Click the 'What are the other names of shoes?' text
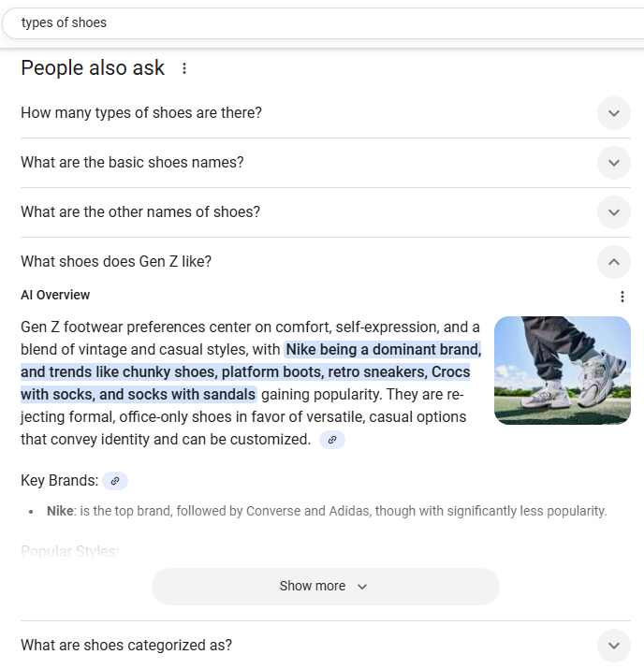 140,212
